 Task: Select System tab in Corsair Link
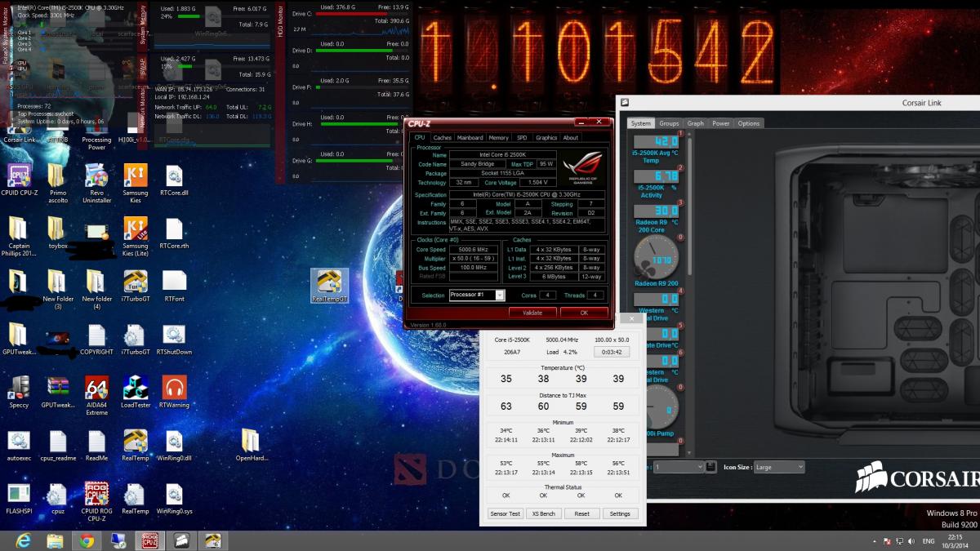[641, 123]
